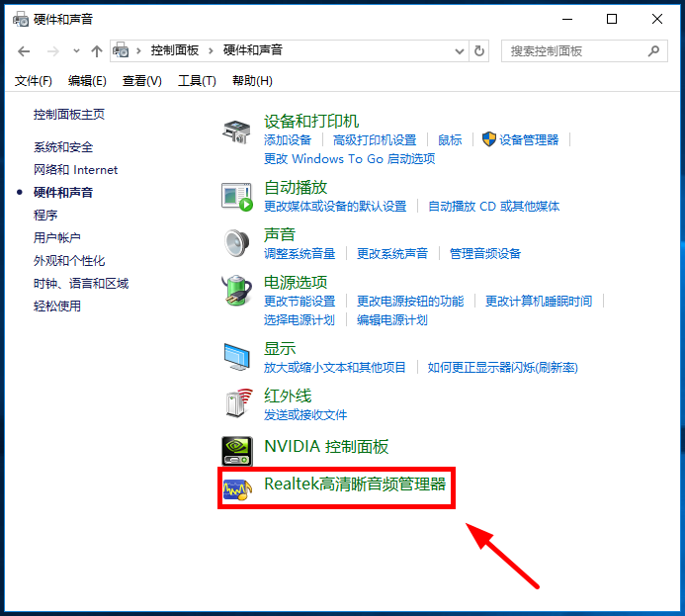Viewport: 685px width, 616px height.
Task: Click the Realtek audio manager icon
Action: click(x=237, y=489)
